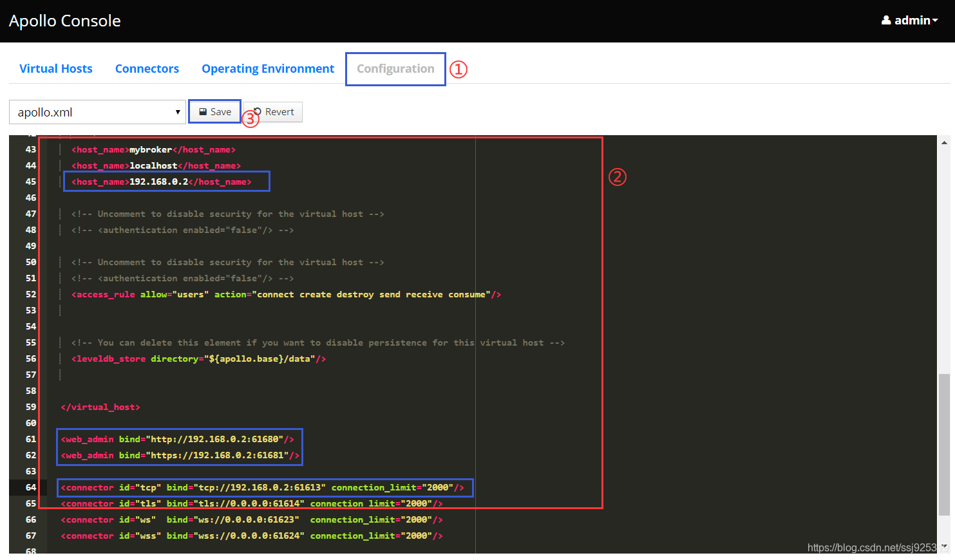Click connector id tcp line
The width and height of the screenshot is (955, 560).
(263, 487)
